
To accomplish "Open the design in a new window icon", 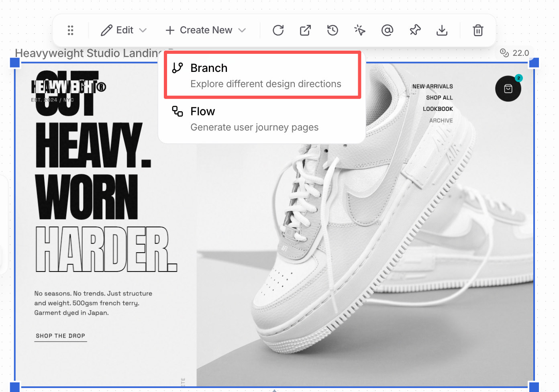I will tap(305, 30).
